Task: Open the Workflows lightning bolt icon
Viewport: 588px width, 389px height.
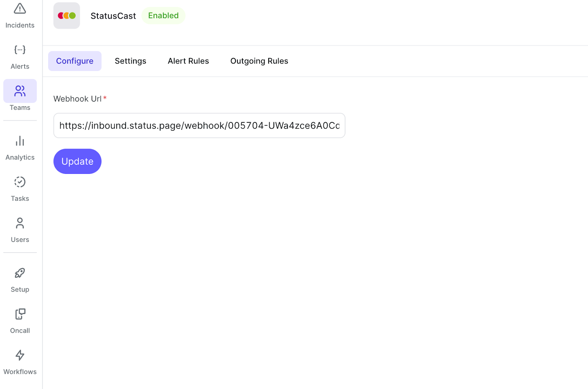Action: pos(20,355)
